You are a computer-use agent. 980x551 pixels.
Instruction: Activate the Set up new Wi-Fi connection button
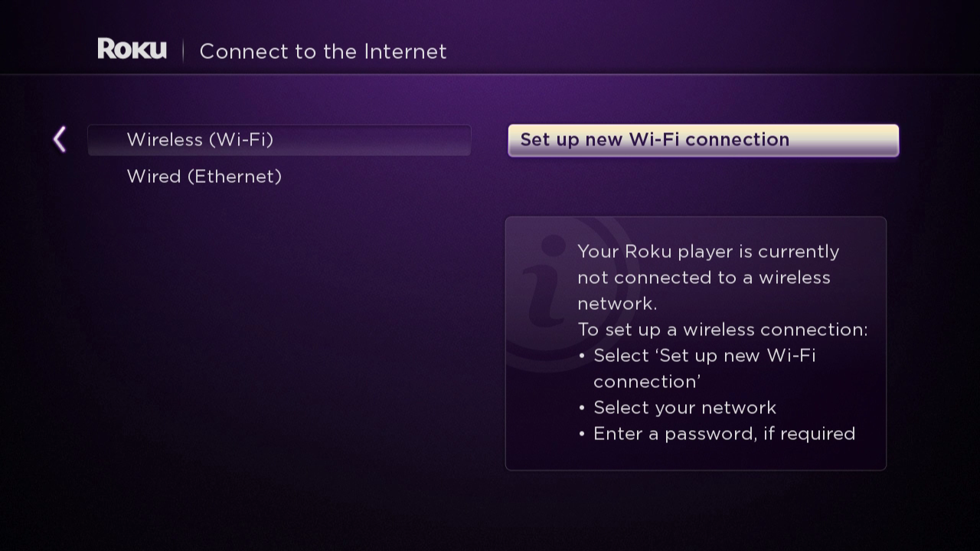(x=703, y=140)
